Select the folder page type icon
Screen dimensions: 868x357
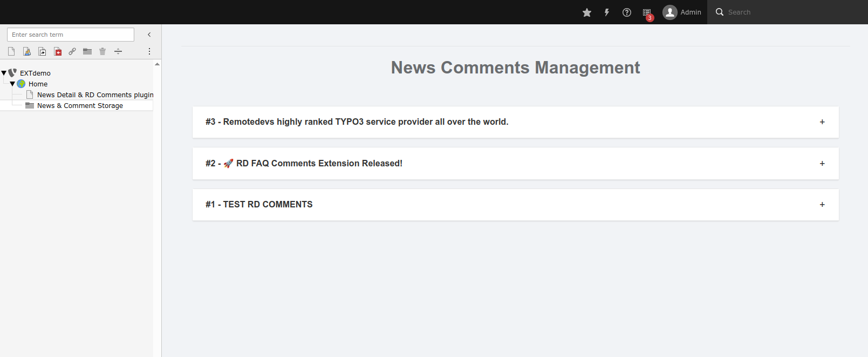coord(87,51)
